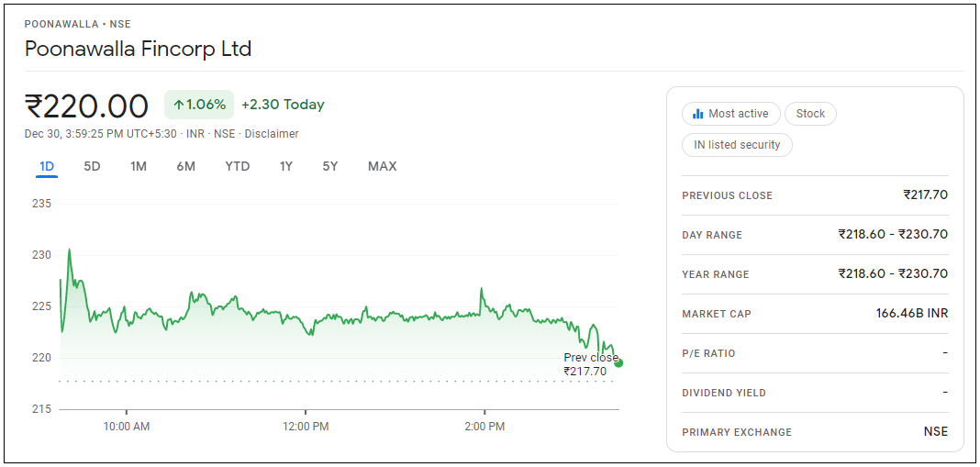View the 5Y chart range
This screenshot has width=980, height=467.
(x=330, y=166)
